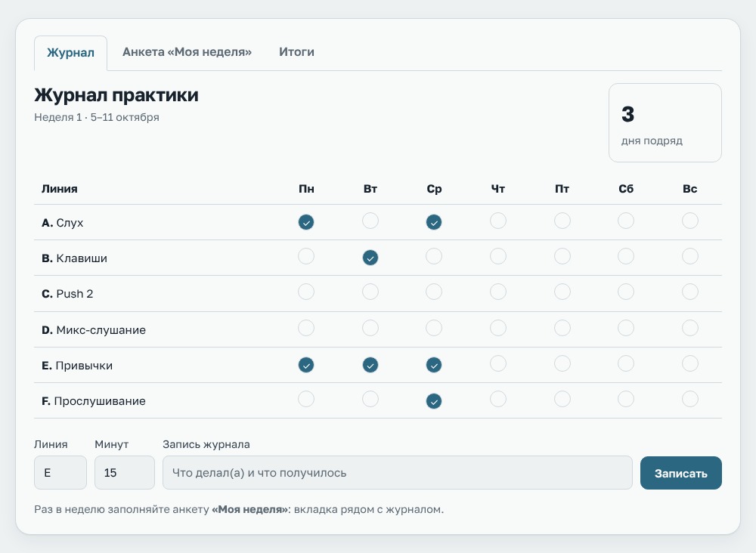Uncheck Слух on Monday (Пн)
The image size is (756, 553).
point(306,222)
